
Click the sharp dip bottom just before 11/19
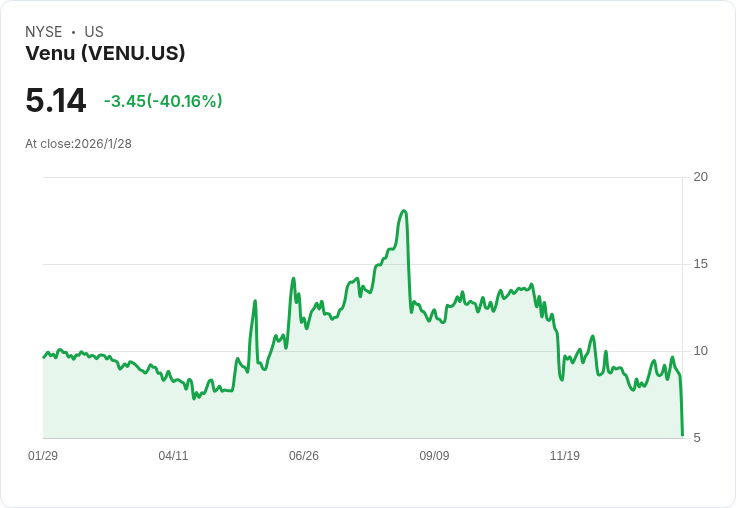562,380
